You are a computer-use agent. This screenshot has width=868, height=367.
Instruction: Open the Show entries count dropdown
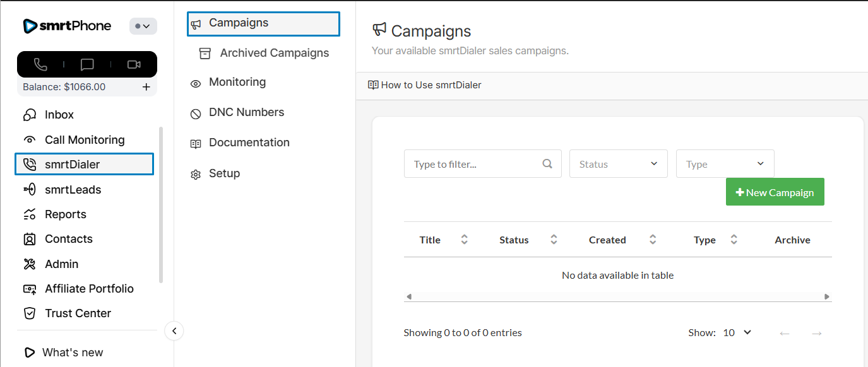pos(737,332)
